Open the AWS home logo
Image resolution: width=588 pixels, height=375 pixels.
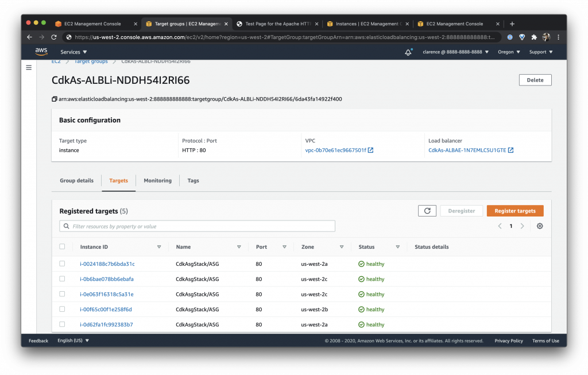(41, 51)
